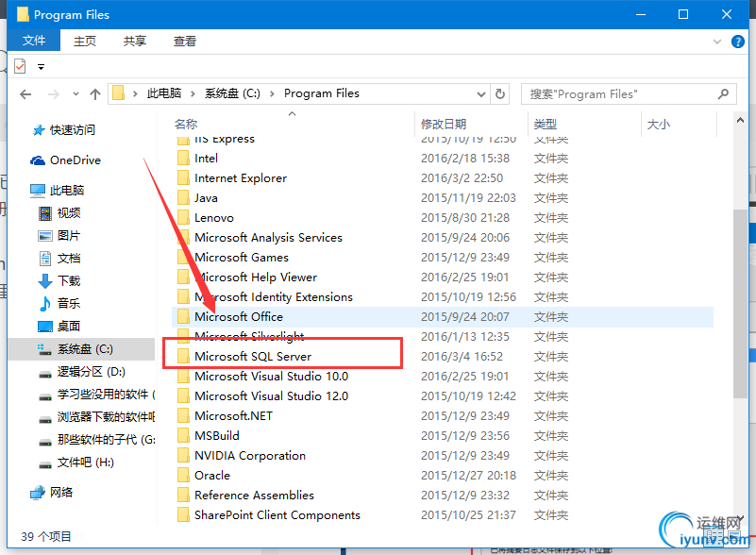
Task: Click the scrollbar up arrow
Action: coord(740,121)
